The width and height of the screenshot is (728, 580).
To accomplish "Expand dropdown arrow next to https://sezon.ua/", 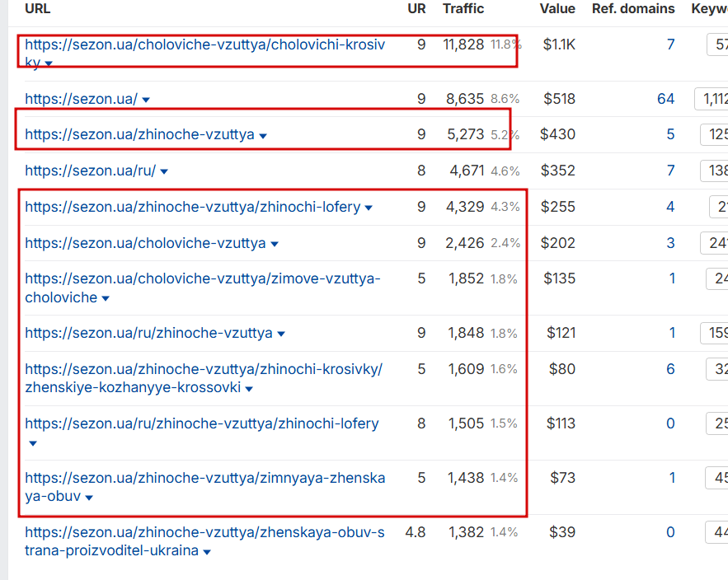I will click(146, 100).
